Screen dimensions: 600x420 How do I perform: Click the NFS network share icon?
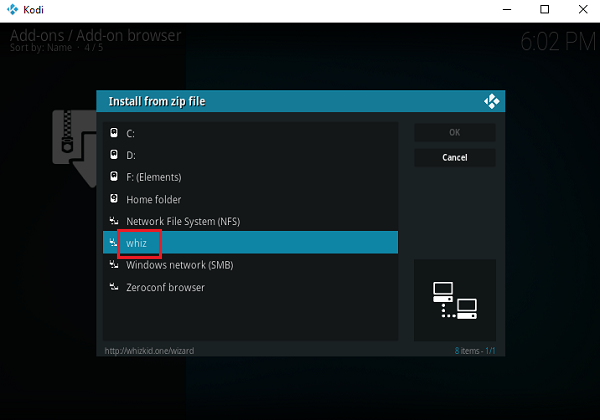114,220
